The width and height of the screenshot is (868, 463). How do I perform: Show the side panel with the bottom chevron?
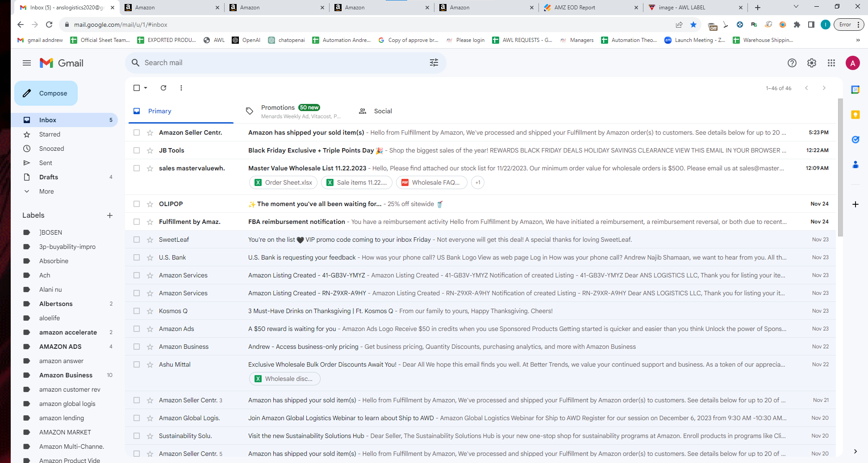click(855, 451)
